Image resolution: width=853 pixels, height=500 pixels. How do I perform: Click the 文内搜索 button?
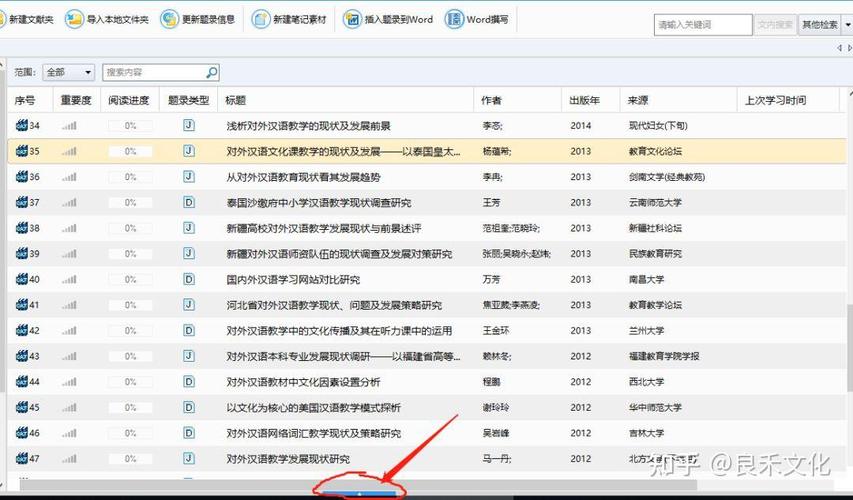[775, 24]
